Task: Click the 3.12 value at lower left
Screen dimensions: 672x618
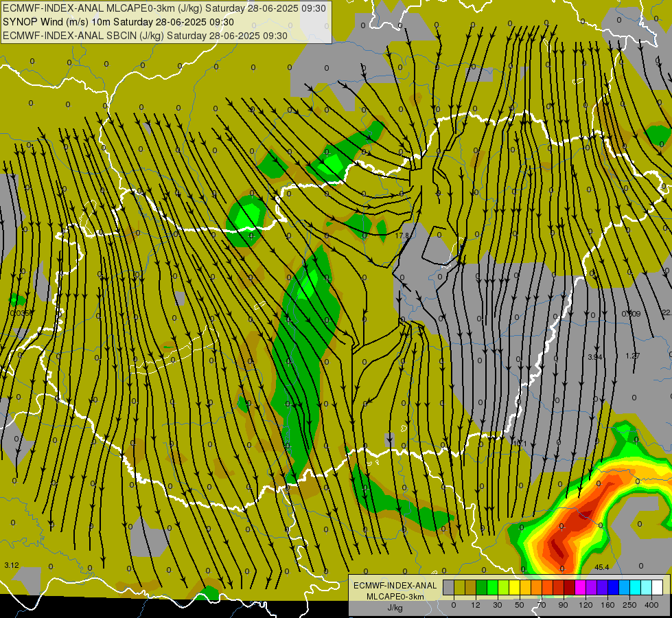Action: coord(12,565)
